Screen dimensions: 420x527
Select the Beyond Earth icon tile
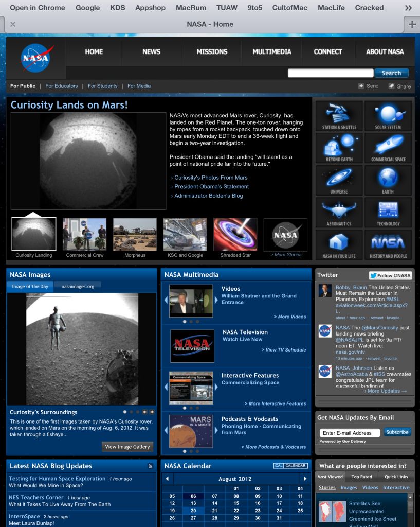click(x=339, y=148)
